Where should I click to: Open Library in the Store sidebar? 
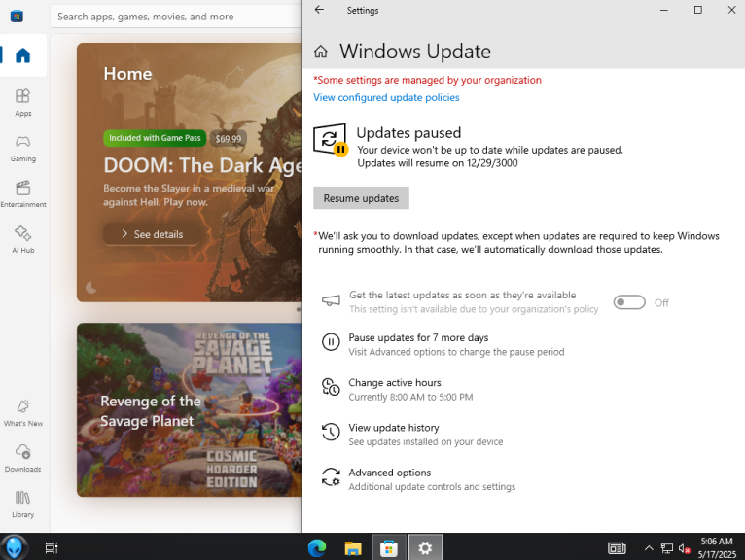tap(22, 504)
